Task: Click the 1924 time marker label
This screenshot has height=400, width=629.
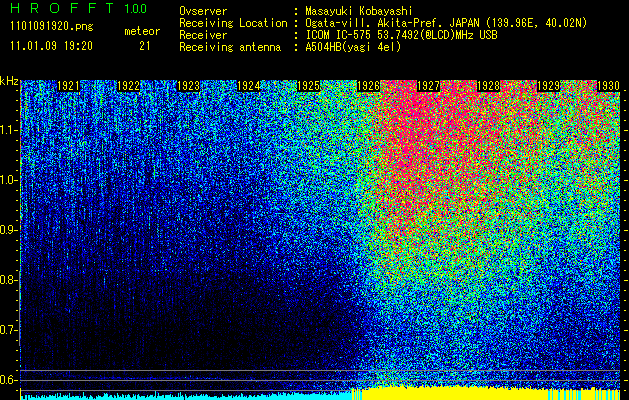Action: coord(248,86)
